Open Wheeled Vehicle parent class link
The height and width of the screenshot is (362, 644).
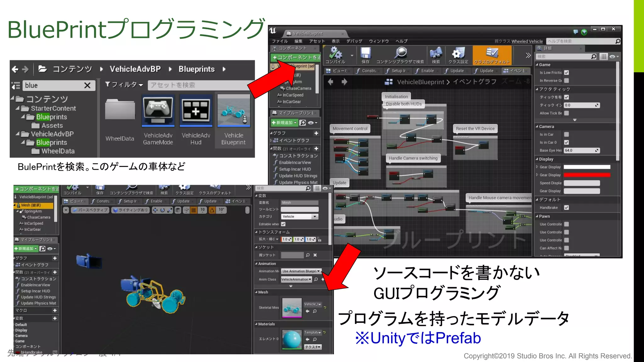[x=527, y=41]
